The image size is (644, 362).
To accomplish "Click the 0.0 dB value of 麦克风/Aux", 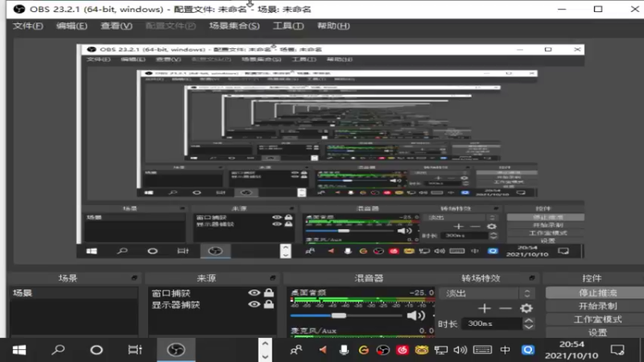I will pyautogui.click(x=427, y=331).
